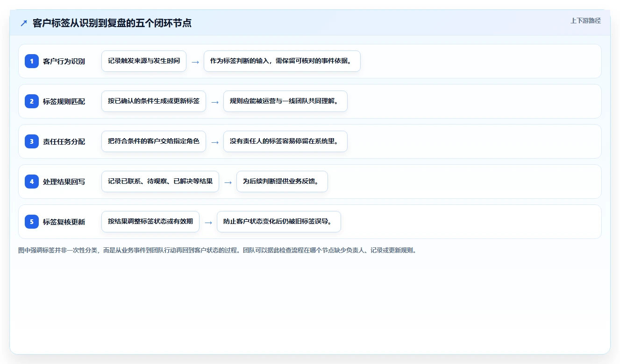Click the title 客户标签从识别到复盘的五个闭环节点

click(x=112, y=23)
